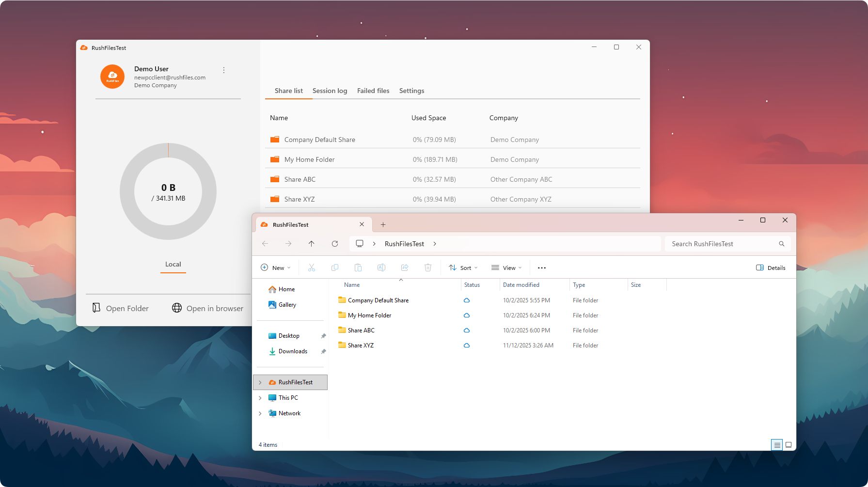Image resolution: width=868 pixels, height=487 pixels.
Task: Click the Copy icon in Explorer toolbar
Action: pos(335,267)
